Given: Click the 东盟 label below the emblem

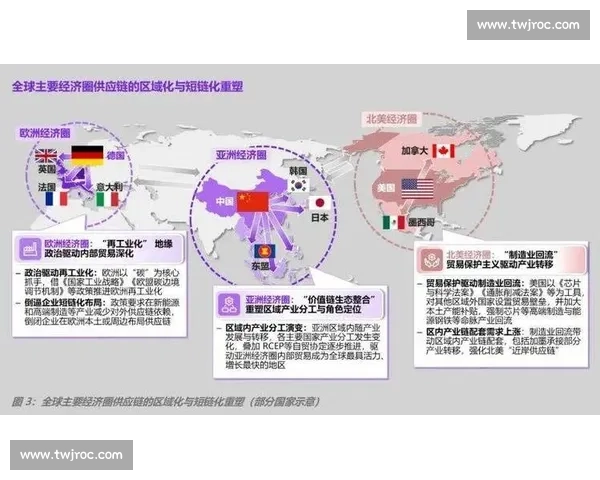Looking at the screenshot, I should tap(260, 265).
